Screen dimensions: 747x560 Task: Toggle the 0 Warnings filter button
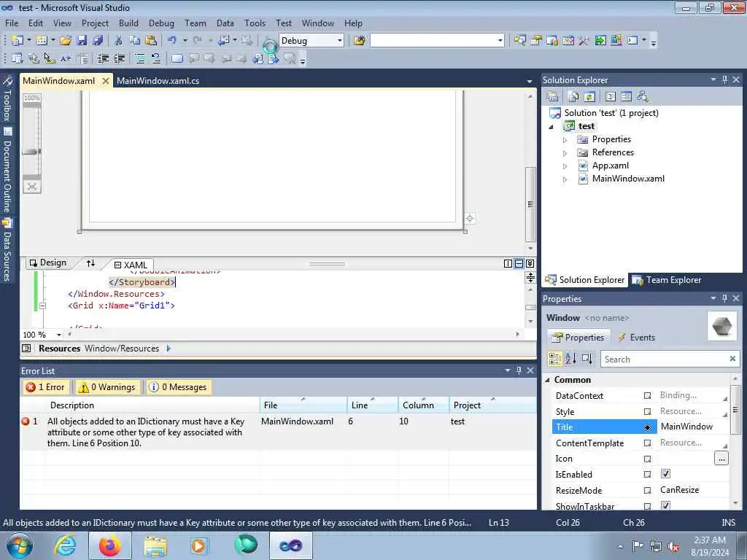tap(108, 387)
